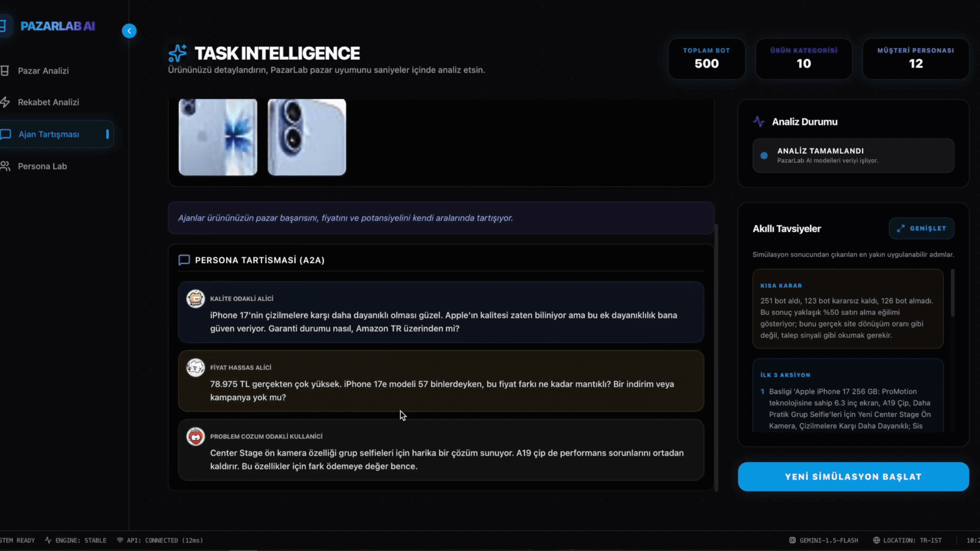Open Rekabet Analizi from the sidebar

[x=49, y=102]
